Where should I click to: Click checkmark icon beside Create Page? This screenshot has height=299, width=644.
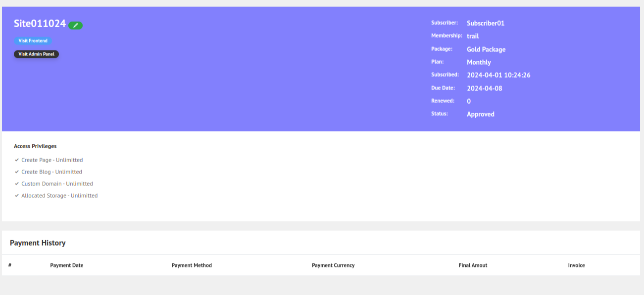coord(17,160)
